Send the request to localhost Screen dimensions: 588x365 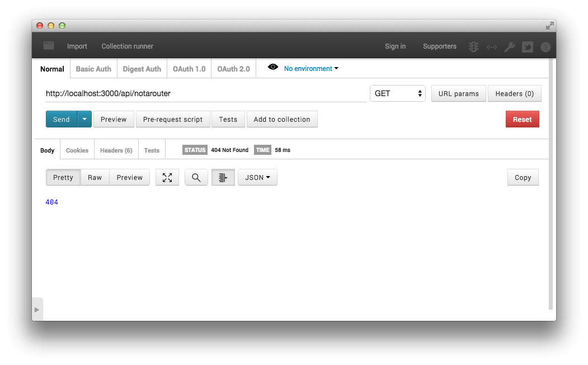[61, 119]
